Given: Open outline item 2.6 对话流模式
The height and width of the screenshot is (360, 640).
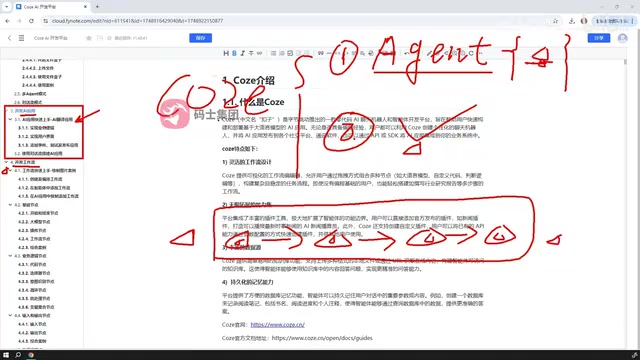Looking at the screenshot, I should pos(28,102).
